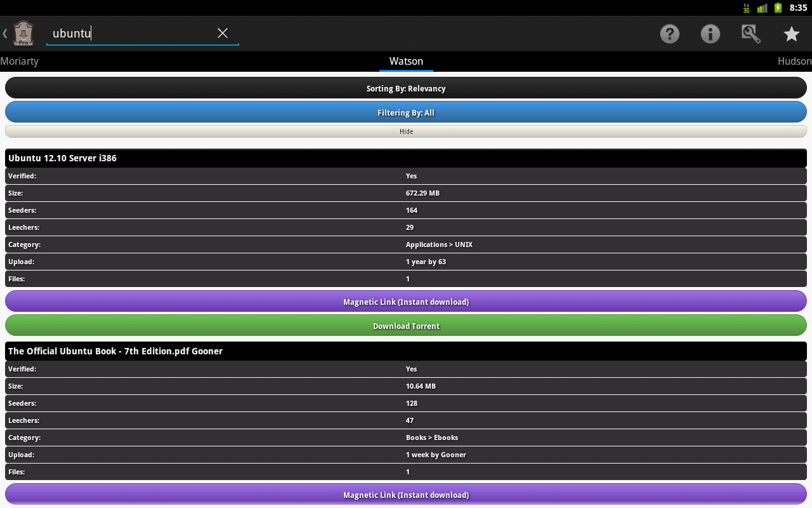Click category Books > Ebooks
This screenshot has width=812, height=508.
tap(432, 438)
